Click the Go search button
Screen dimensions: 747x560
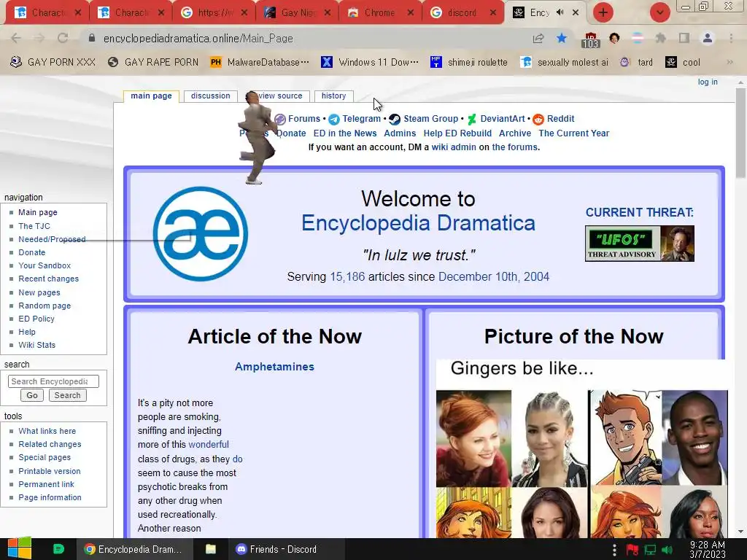point(32,395)
